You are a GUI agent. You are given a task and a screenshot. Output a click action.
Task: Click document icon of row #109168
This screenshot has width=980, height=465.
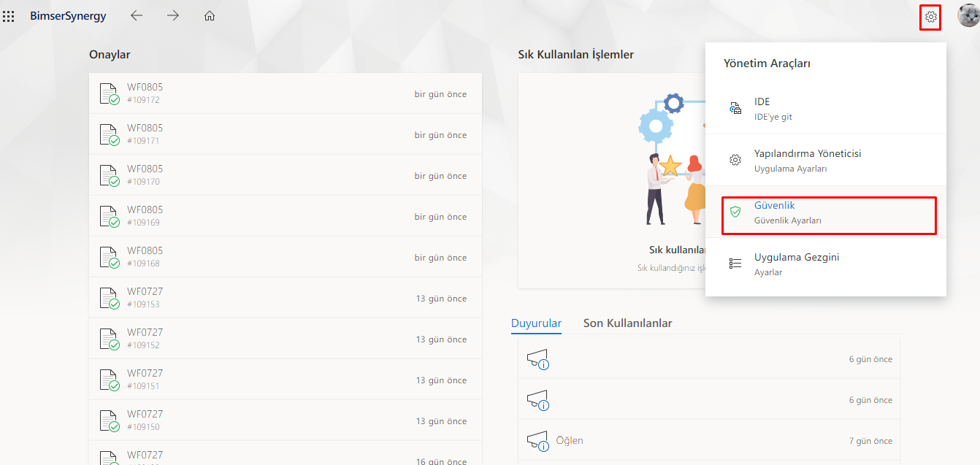[x=110, y=258]
